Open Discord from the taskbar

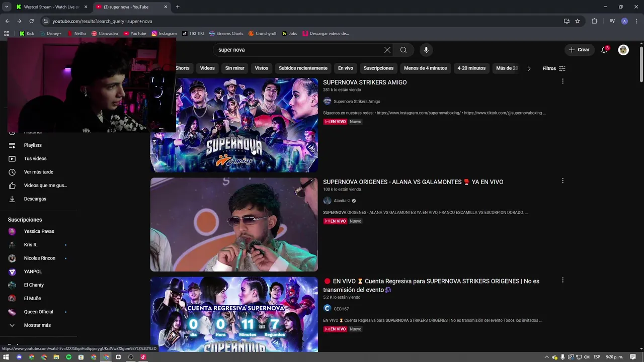point(19,357)
